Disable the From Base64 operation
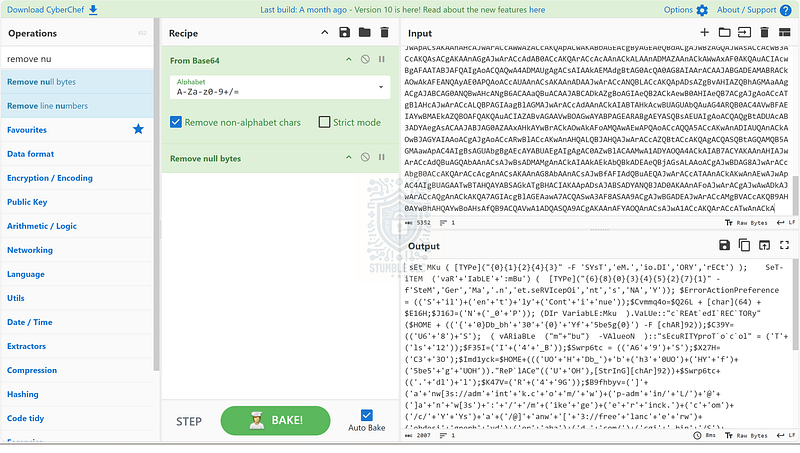The image size is (800, 453). 365,59
